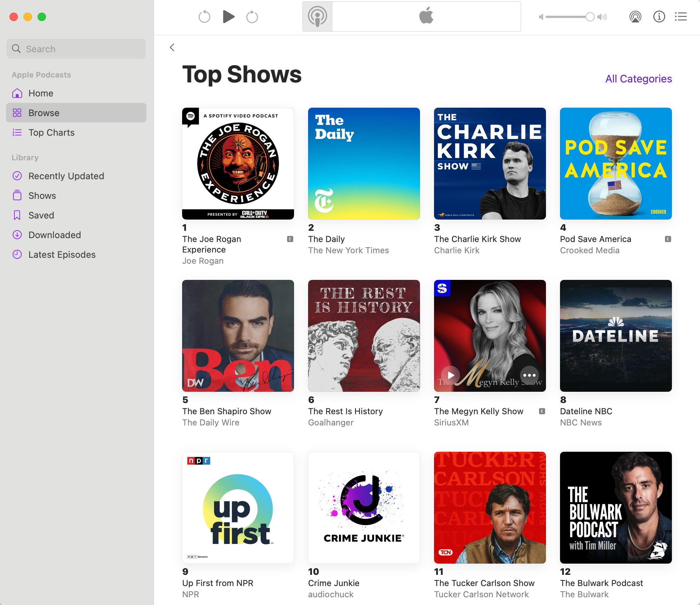Viewport: 700px width, 605px height.
Task: Play The Megyn Kelly Show from artwork
Action: click(x=451, y=375)
